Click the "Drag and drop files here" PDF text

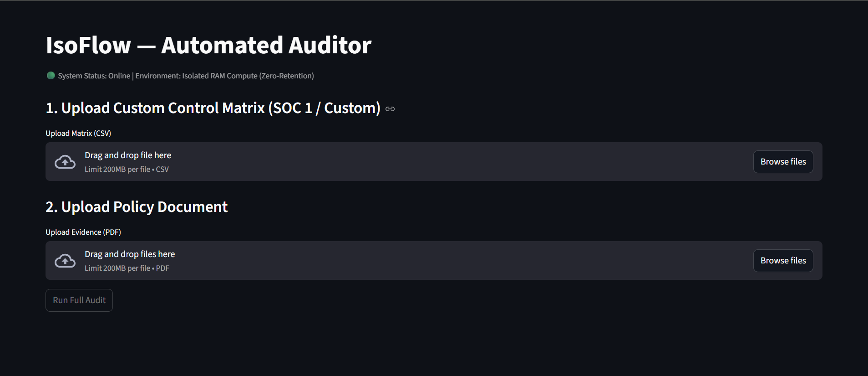(x=130, y=254)
